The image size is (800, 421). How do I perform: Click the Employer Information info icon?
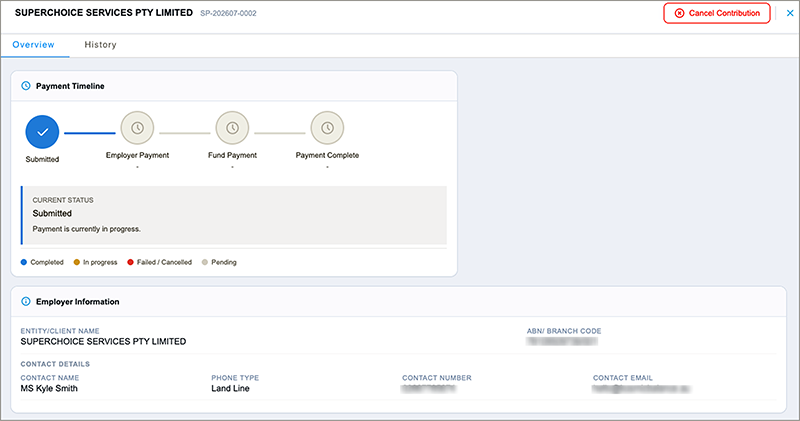(26, 302)
